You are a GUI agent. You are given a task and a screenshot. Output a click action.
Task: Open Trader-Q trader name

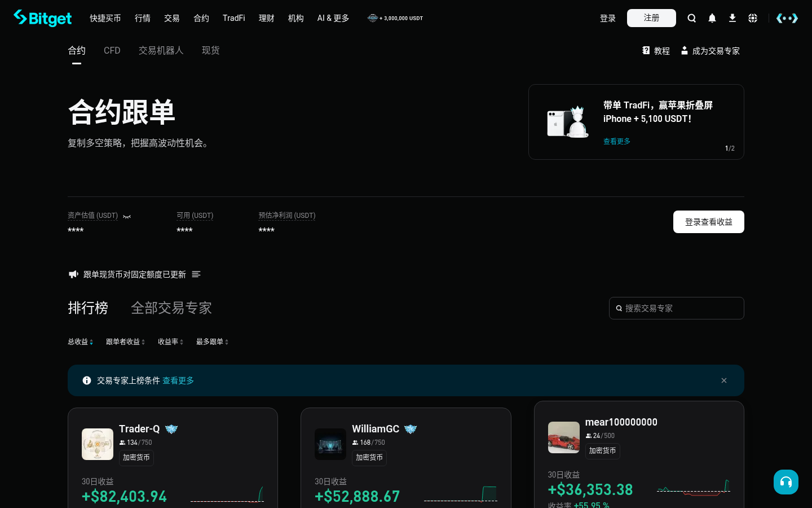coord(139,429)
